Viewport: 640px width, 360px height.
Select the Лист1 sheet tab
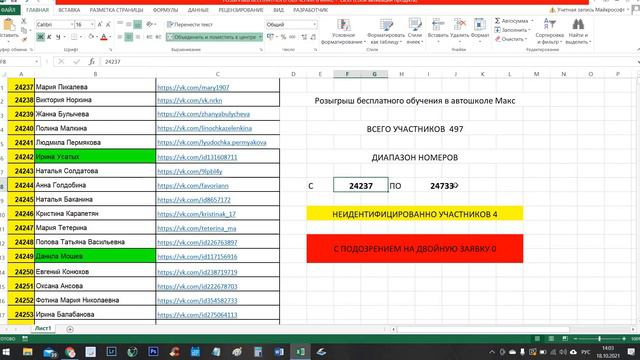click(43, 329)
